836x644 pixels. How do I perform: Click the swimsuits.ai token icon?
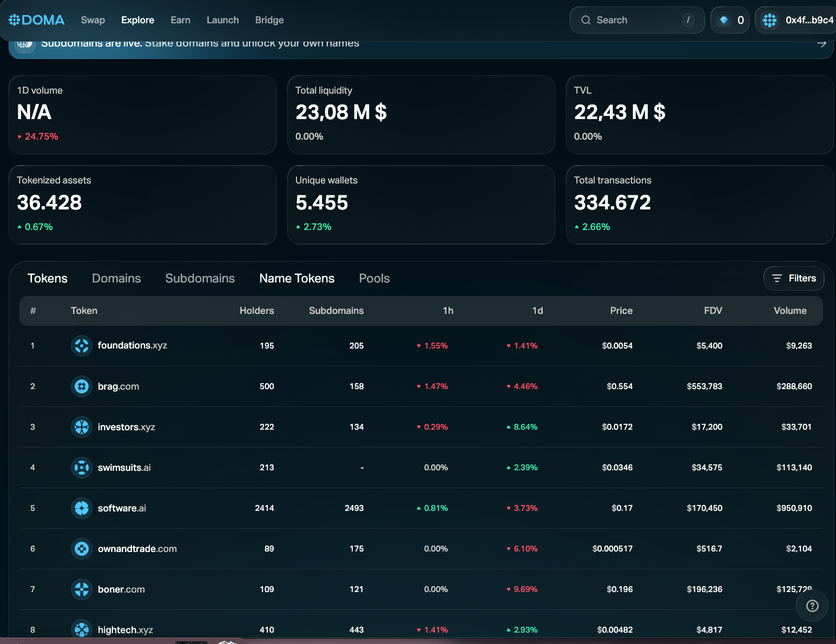pyautogui.click(x=82, y=468)
